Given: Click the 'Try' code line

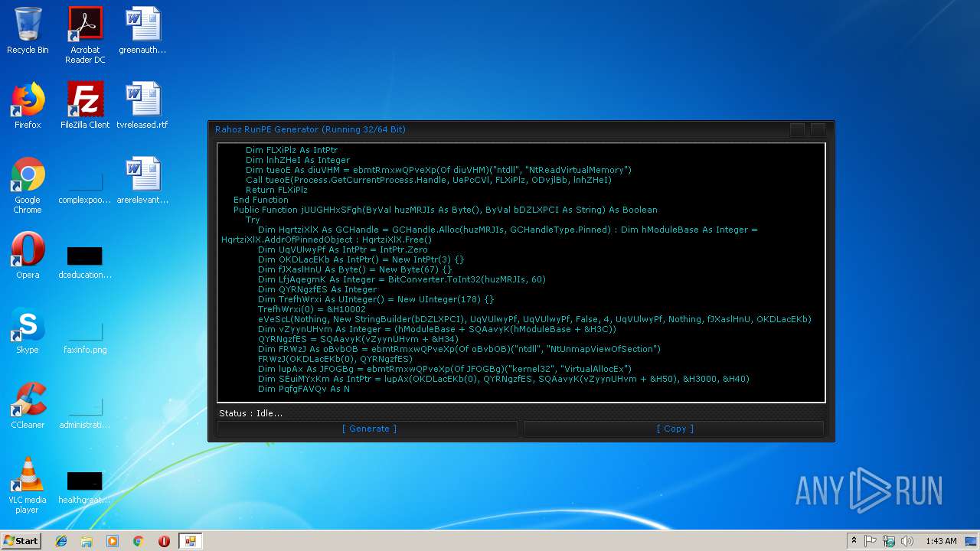Looking at the screenshot, I should [253, 220].
